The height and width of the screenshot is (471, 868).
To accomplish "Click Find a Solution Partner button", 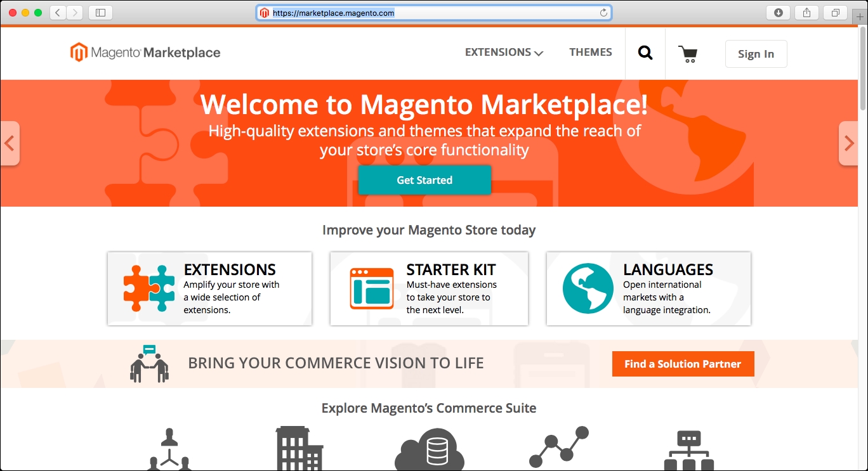I will tap(683, 364).
